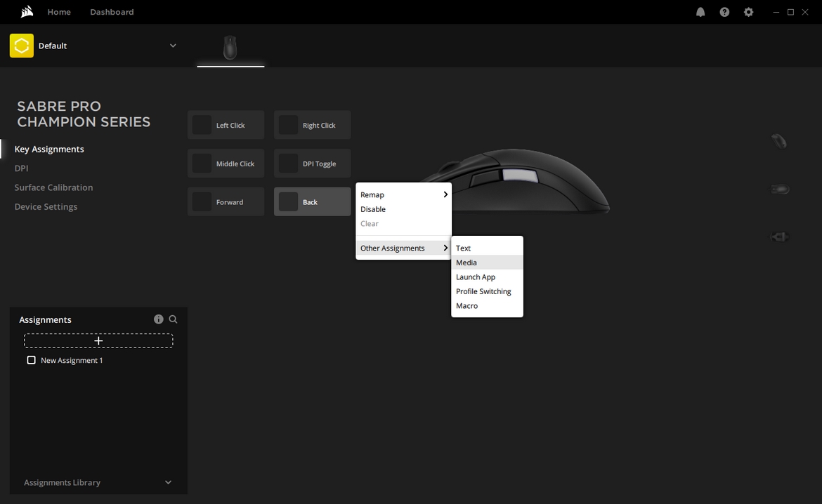Viewport: 822px width, 504px height.
Task: Click the DPI Toggle key icon box
Action: pos(288,163)
